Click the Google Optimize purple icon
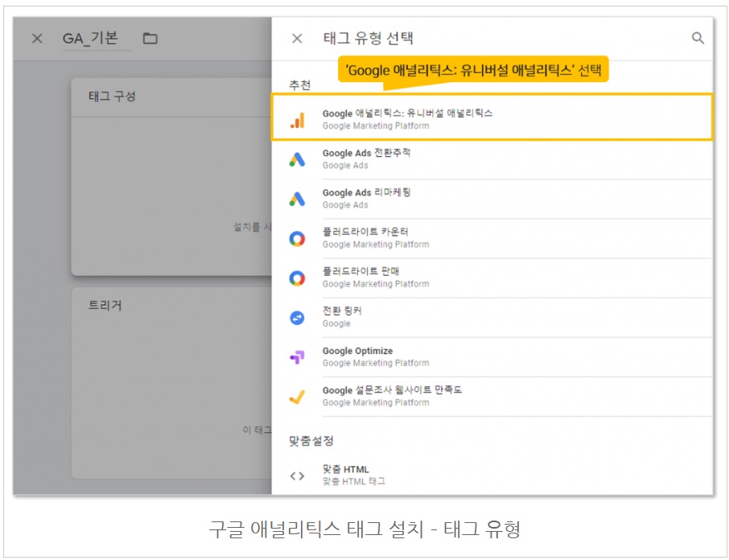729x560 pixels. (x=297, y=357)
